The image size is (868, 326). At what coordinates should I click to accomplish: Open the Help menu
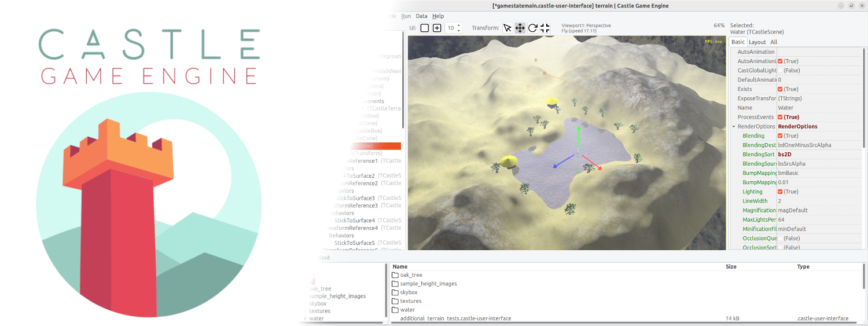point(438,16)
